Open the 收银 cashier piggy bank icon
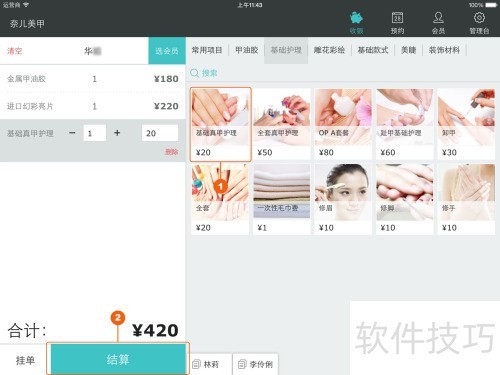 coord(356,18)
